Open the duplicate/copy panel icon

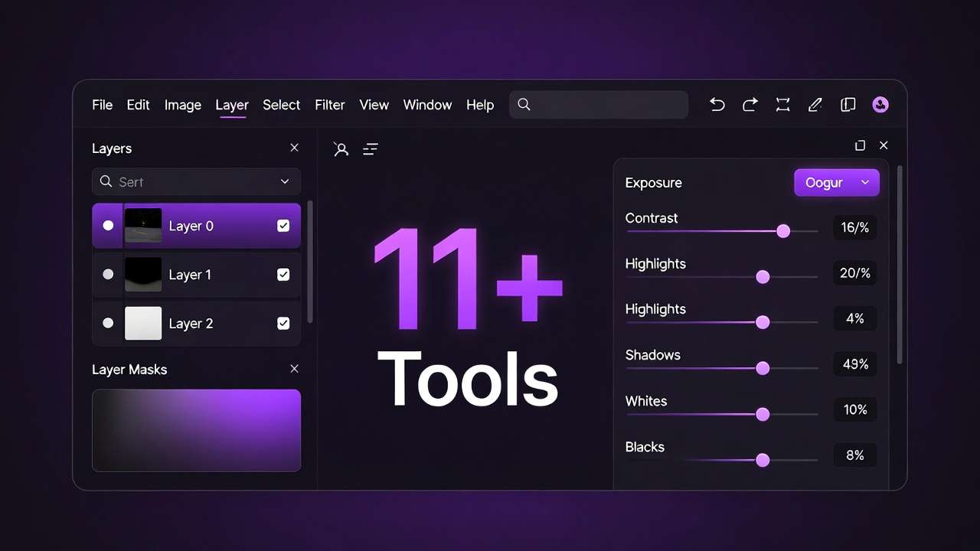click(x=848, y=104)
